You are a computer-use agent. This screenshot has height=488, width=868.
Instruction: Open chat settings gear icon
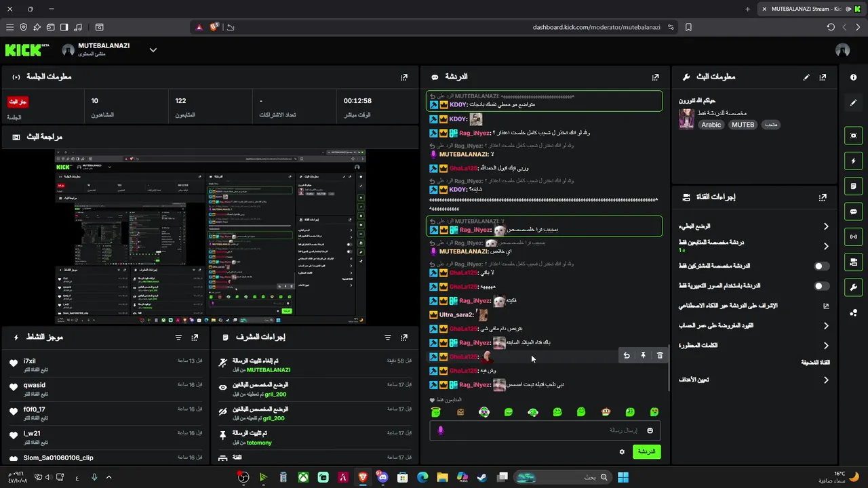[622, 451]
